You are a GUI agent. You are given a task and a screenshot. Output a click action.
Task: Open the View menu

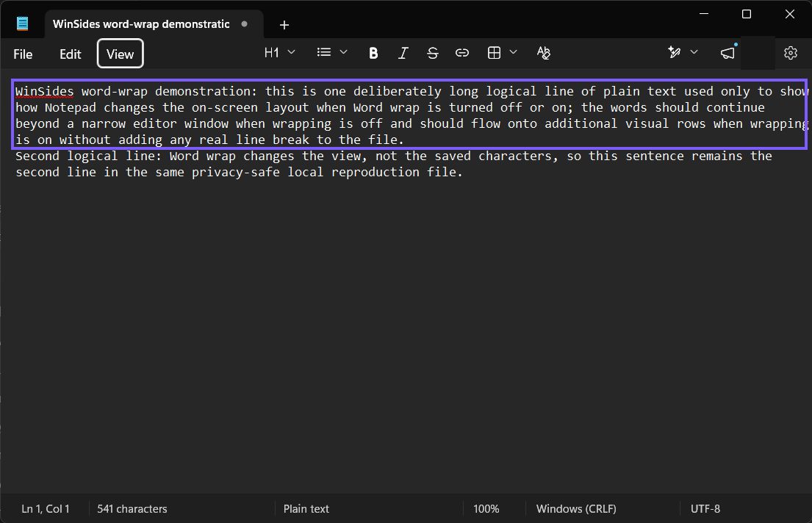point(120,54)
